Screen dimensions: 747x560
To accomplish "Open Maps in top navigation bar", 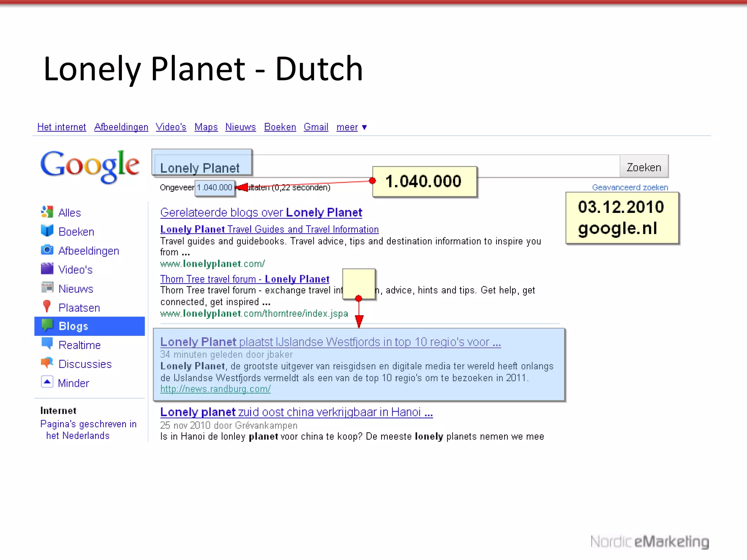I will pos(206,127).
